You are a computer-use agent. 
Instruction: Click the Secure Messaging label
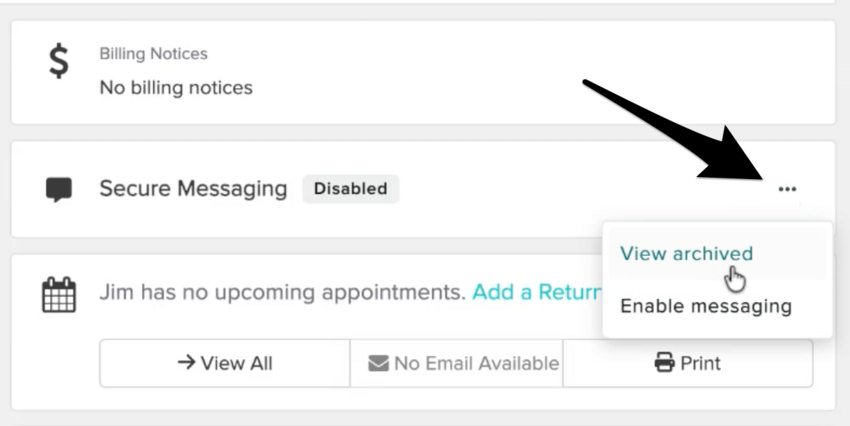[193, 188]
